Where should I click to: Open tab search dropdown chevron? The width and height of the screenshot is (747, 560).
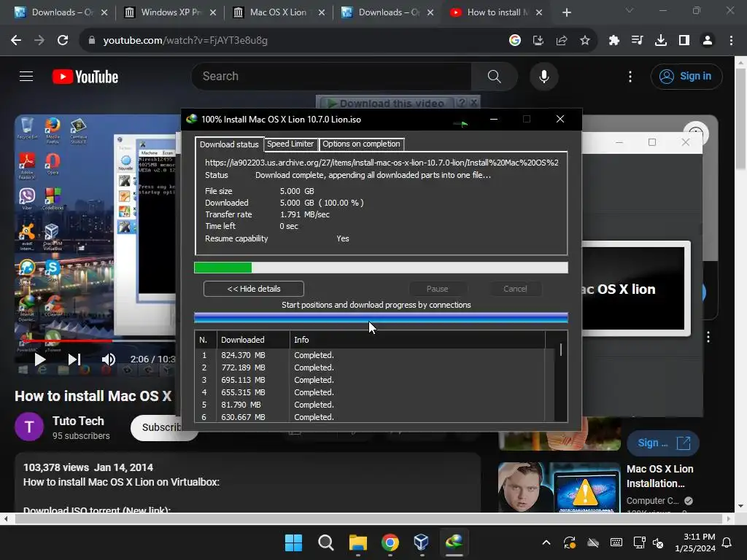630,10
